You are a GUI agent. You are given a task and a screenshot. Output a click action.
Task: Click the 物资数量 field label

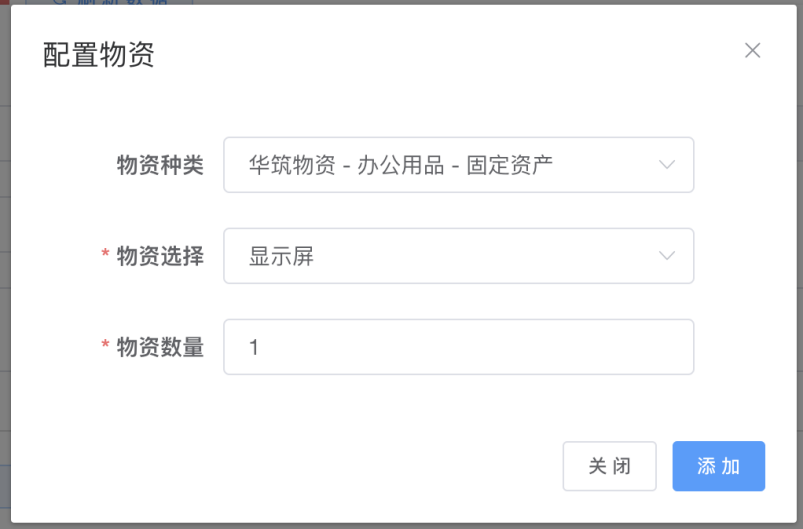(160, 347)
